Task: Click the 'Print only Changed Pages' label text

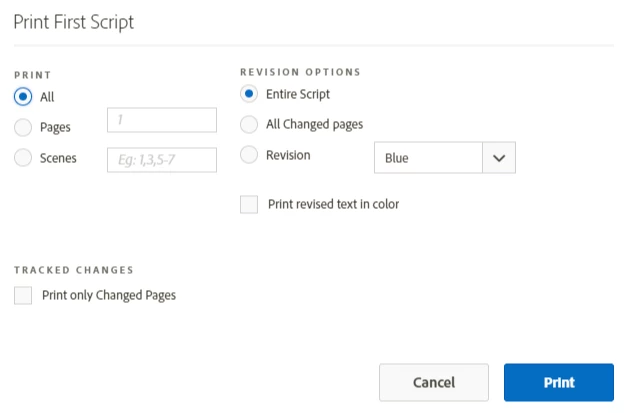Action: point(109,295)
